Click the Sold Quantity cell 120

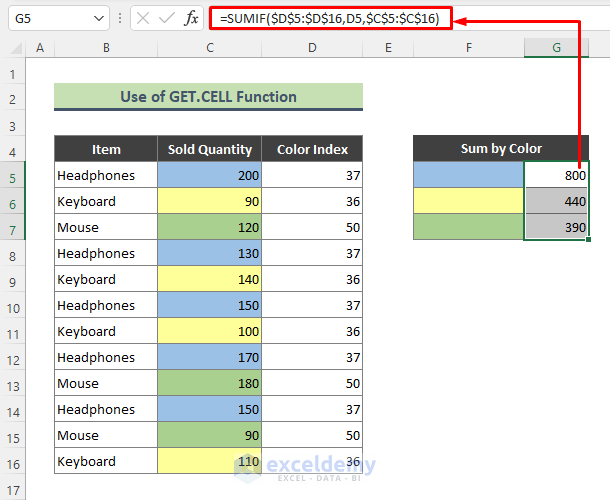tap(210, 227)
